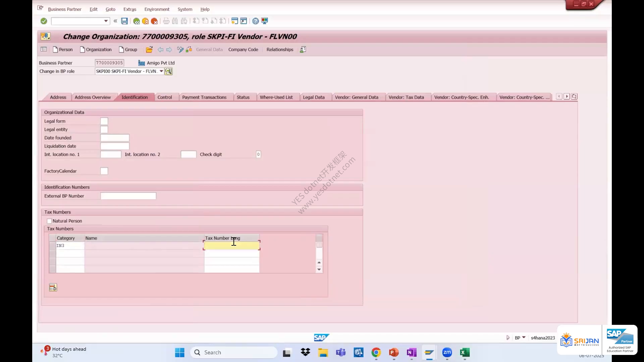Screen dimensions: 644x362
Task: Click the Company Code button
Action: (243, 50)
